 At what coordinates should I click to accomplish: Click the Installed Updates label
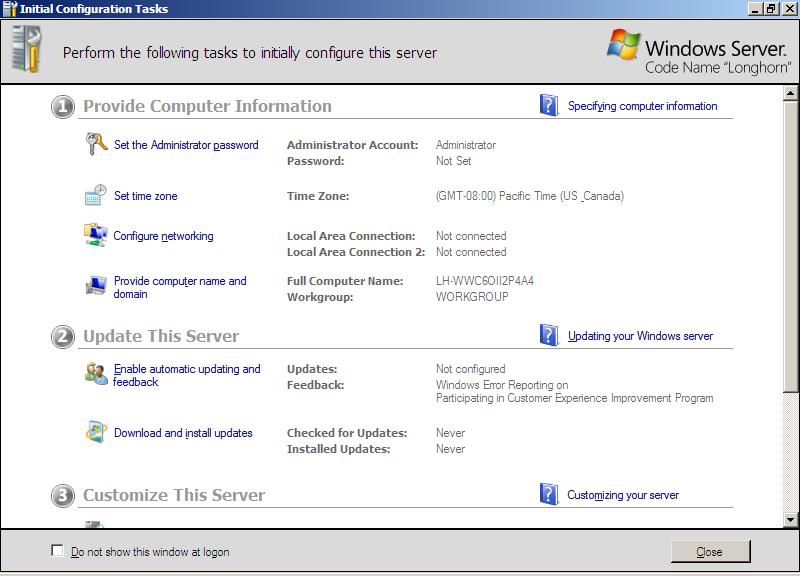point(338,449)
